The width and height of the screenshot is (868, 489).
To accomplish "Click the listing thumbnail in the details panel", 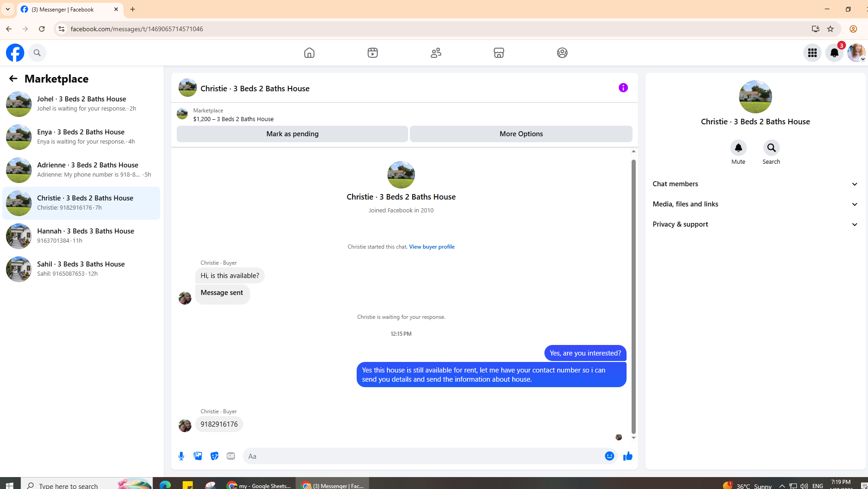I will 755,97.
